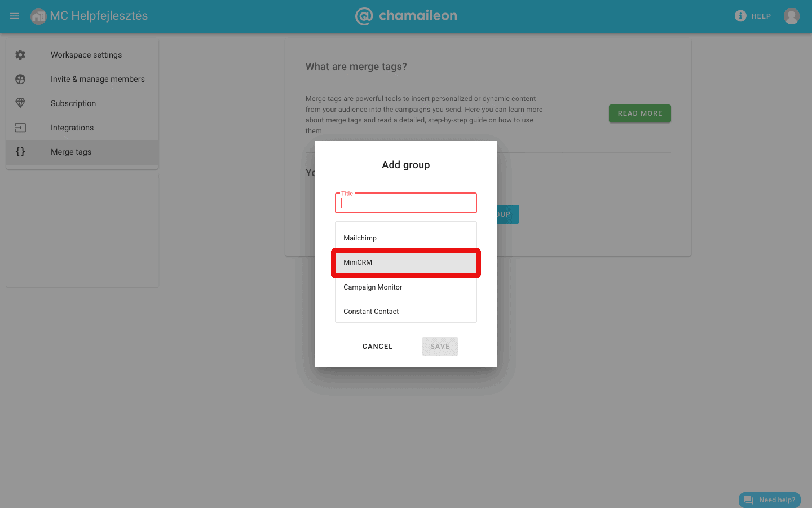Image resolution: width=812 pixels, height=508 pixels.
Task: Open the hamburger navigation menu
Action: pyautogui.click(x=14, y=16)
